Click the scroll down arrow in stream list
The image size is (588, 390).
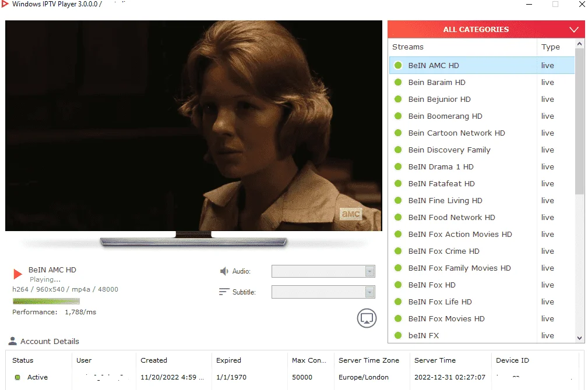(x=580, y=338)
